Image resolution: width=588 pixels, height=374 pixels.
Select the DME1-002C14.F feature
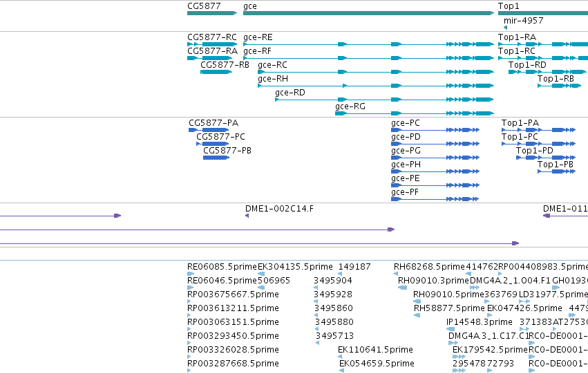click(x=247, y=216)
